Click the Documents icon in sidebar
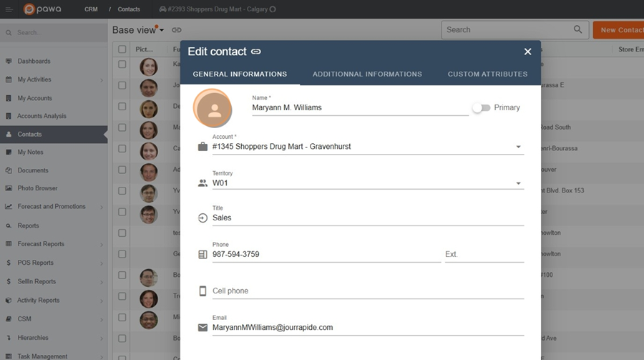This screenshot has height=360, width=644. (x=9, y=170)
